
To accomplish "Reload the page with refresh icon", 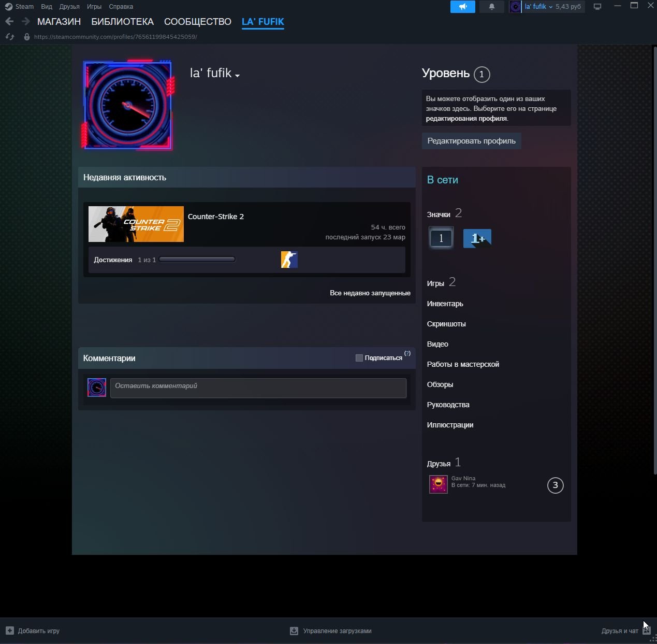I will (10, 37).
